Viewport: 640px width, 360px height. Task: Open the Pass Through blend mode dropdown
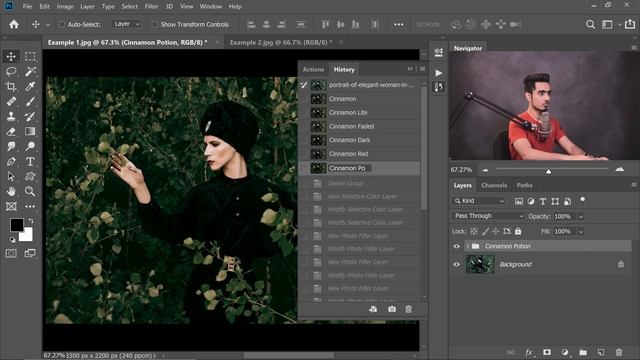click(x=488, y=216)
